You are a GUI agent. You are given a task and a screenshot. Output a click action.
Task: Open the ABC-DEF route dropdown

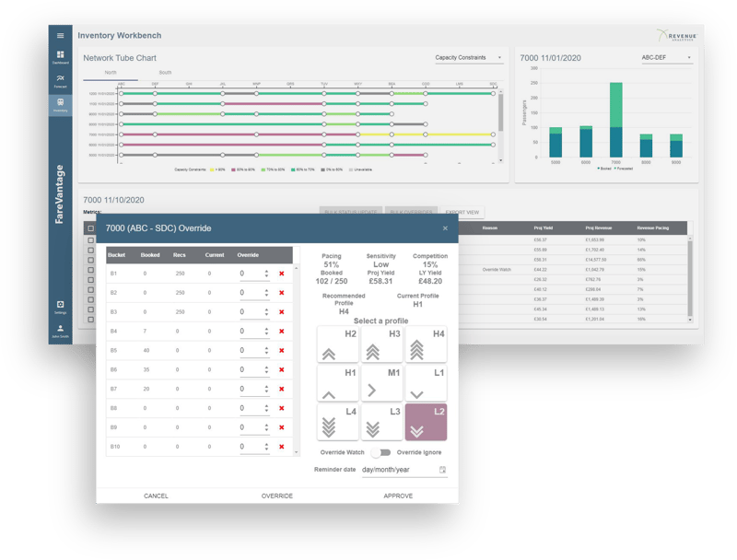pos(666,58)
